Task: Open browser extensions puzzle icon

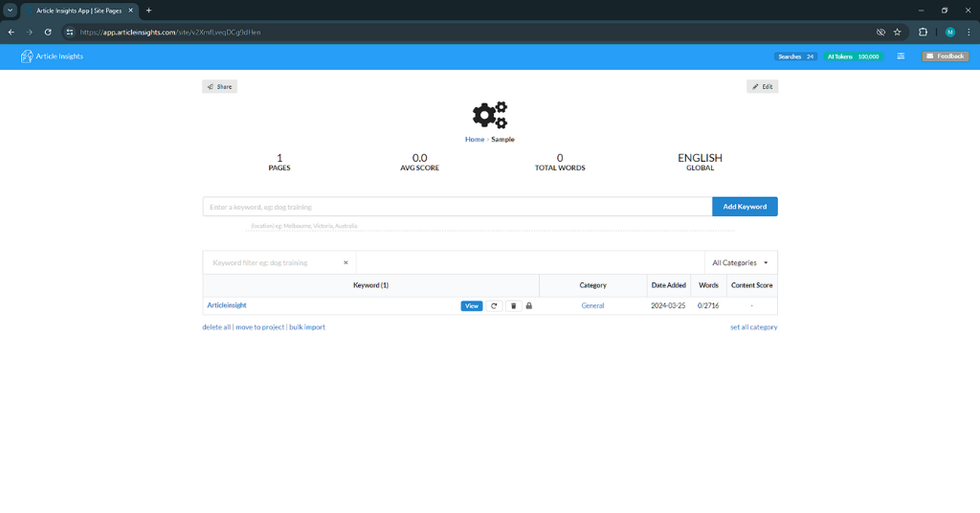Action: [x=923, y=32]
